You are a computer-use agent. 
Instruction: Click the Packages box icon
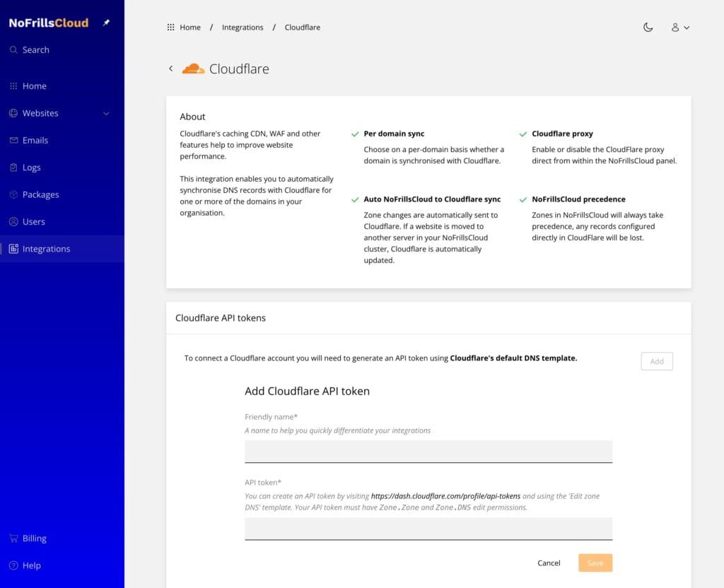click(13, 194)
